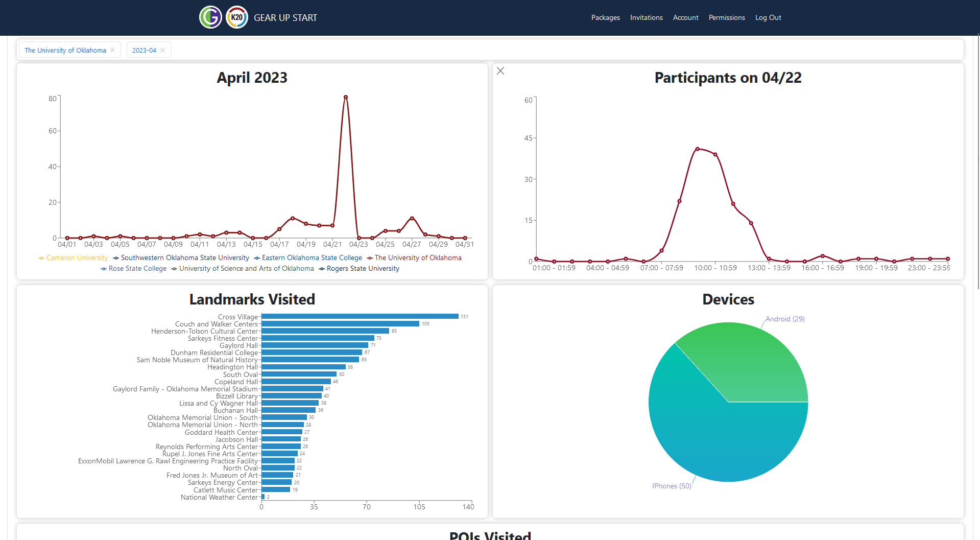Screen dimensions: 980x540
Task: Click the GEAR UP START title
Action: pos(285,18)
